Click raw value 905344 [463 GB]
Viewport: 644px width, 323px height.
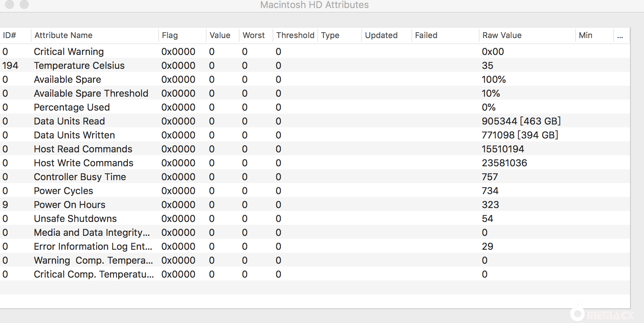pos(521,121)
